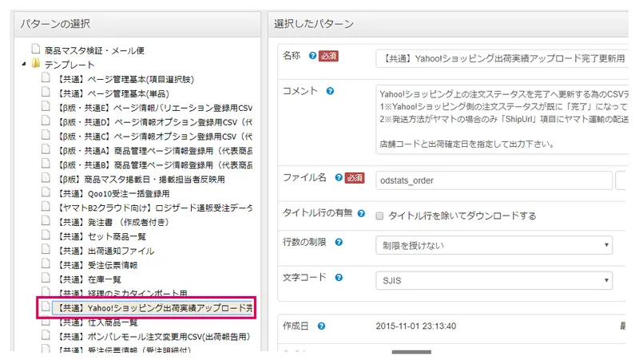Click document icon of 【共通】仕入商品一覧
Screen dimensions: 639x364
pos(46,322)
